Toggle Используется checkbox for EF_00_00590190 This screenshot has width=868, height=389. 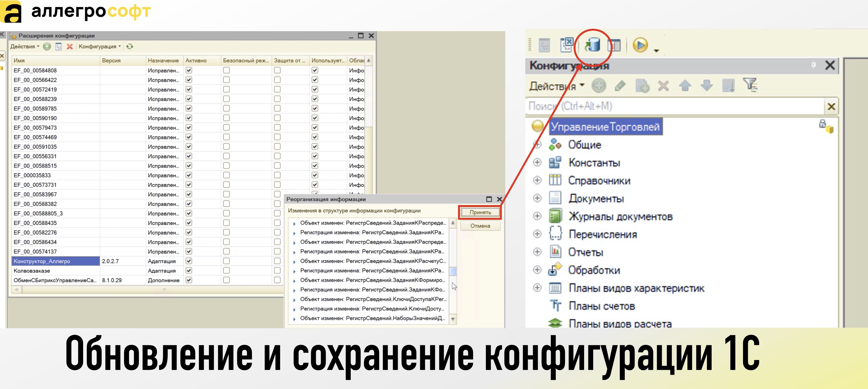click(315, 118)
